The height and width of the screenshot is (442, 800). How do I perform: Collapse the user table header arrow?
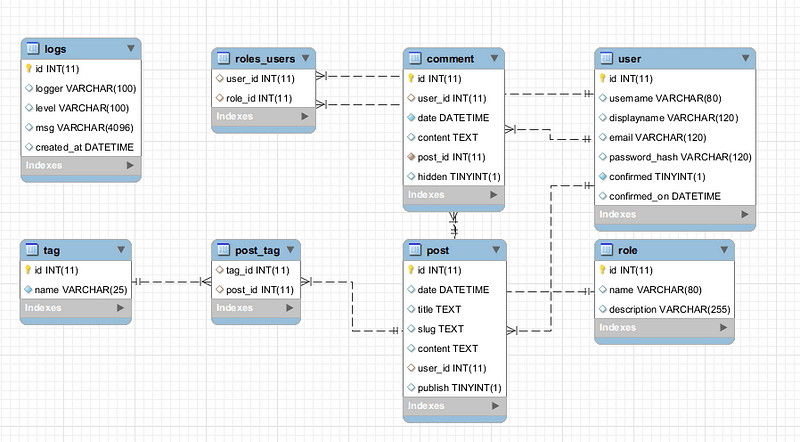coord(745,58)
